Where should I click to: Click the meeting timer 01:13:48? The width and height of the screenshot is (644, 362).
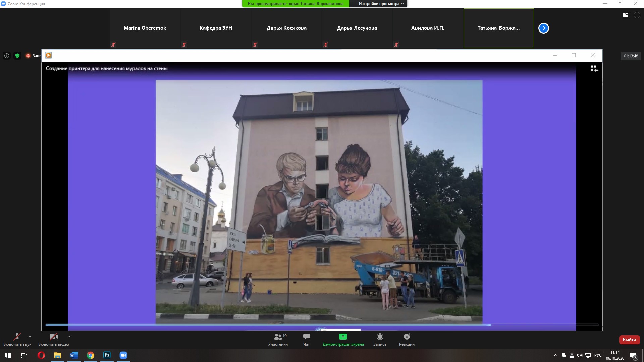pos(631,56)
